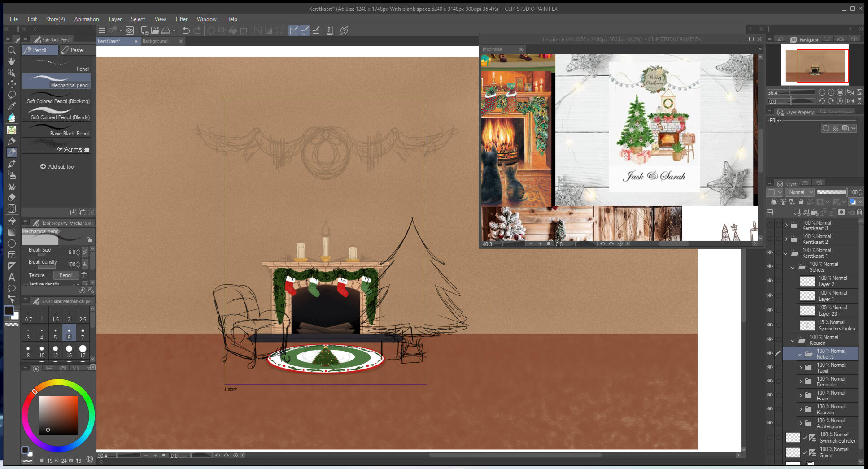Screen dimensions: 868x469
Task: Collapse the Schets layer folder
Action: tap(793, 267)
